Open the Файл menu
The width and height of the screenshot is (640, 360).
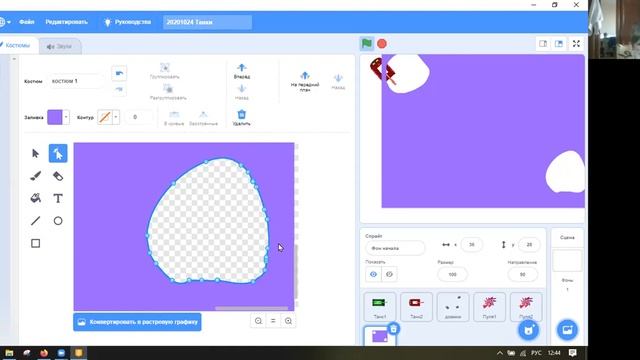tap(27, 22)
